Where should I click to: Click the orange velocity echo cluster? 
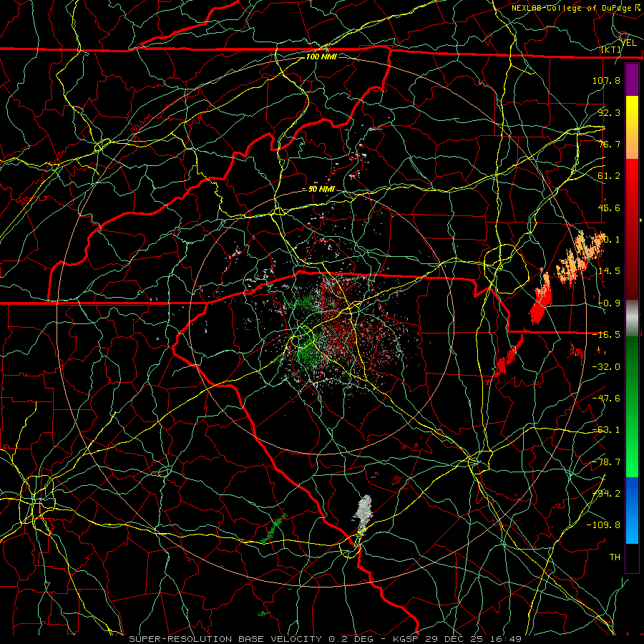coord(580,258)
